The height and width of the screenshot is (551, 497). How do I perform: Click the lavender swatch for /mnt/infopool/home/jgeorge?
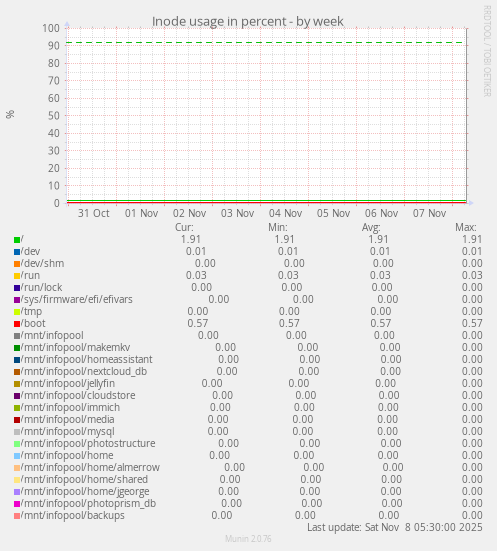(17, 492)
